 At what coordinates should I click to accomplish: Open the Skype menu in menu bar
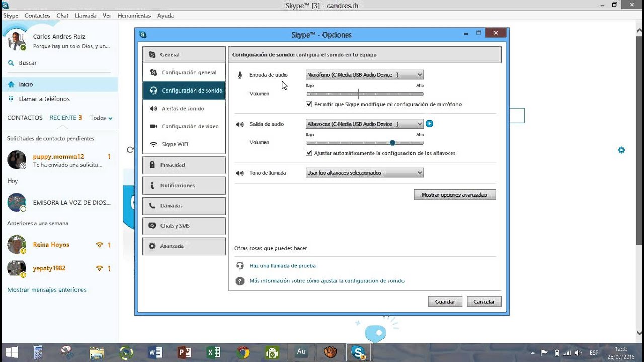[x=11, y=16]
